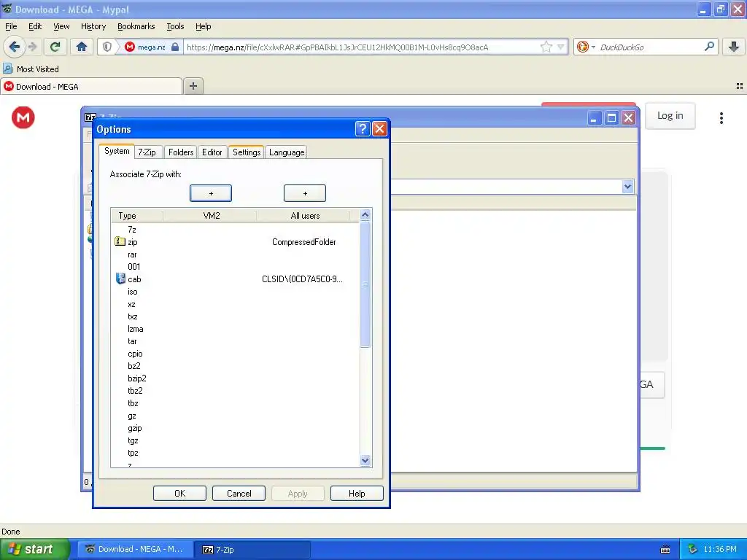Click the zip compressed folder icon
The width and height of the screenshot is (747, 560).
pos(120,242)
